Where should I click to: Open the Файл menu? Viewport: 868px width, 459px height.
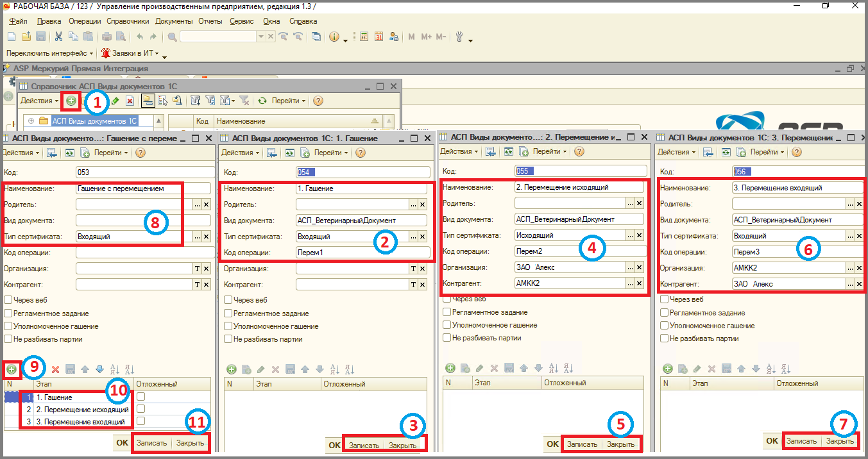tap(19, 21)
